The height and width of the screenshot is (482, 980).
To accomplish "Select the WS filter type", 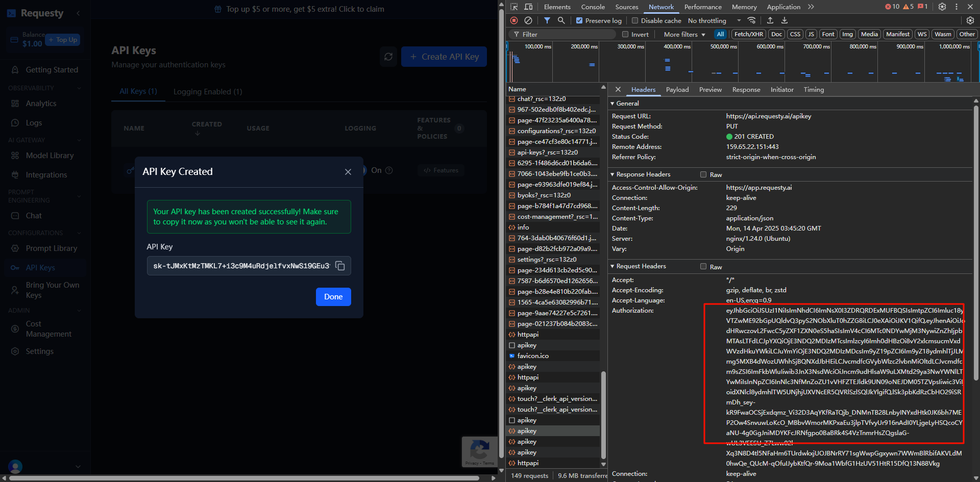I will 922,34.
